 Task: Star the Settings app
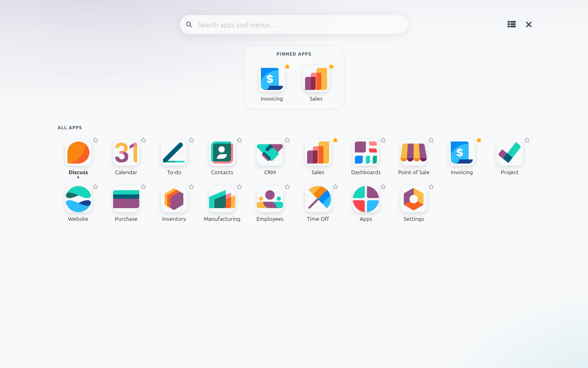coord(431,187)
